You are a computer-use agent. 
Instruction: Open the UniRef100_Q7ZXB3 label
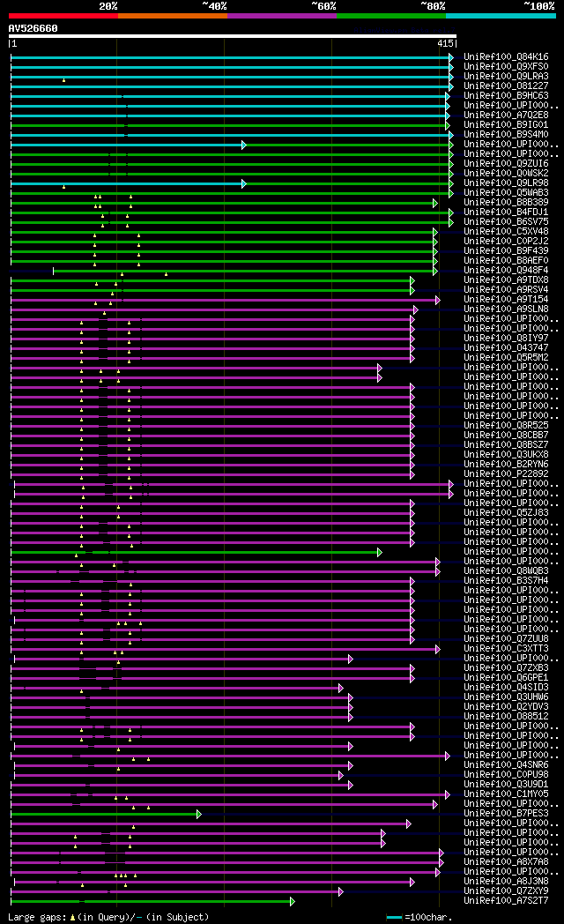pos(506,668)
